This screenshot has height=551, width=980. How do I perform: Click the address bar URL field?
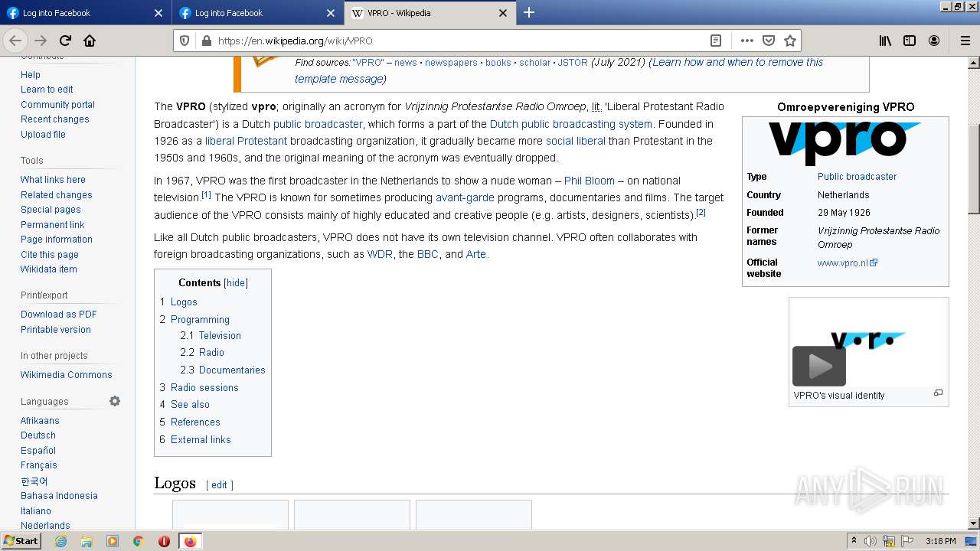click(x=459, y=41)
